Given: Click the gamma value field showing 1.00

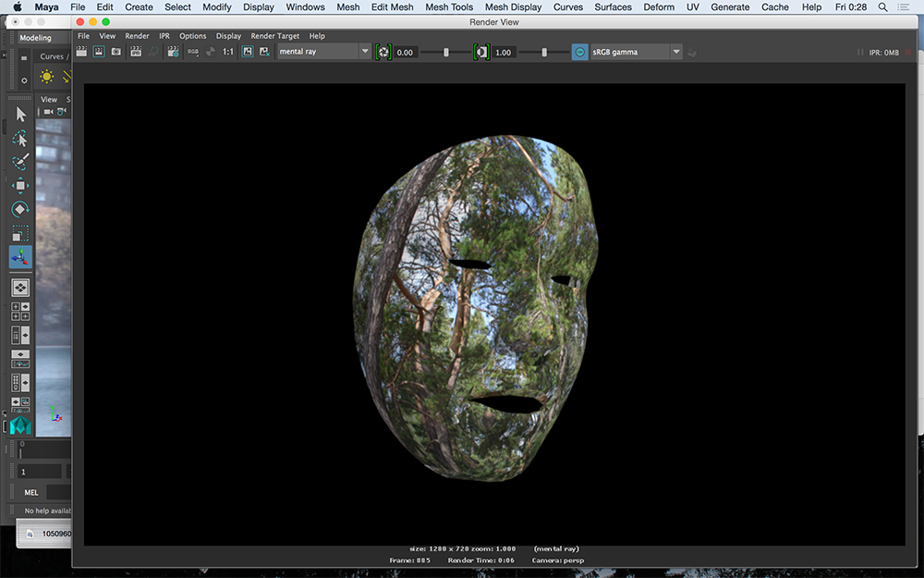Looking at the screenshot, I should pyautogui.click(x=504, y=53).
